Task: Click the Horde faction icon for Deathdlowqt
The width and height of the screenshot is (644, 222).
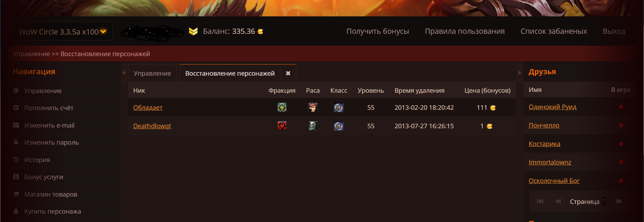Action: 282,126
